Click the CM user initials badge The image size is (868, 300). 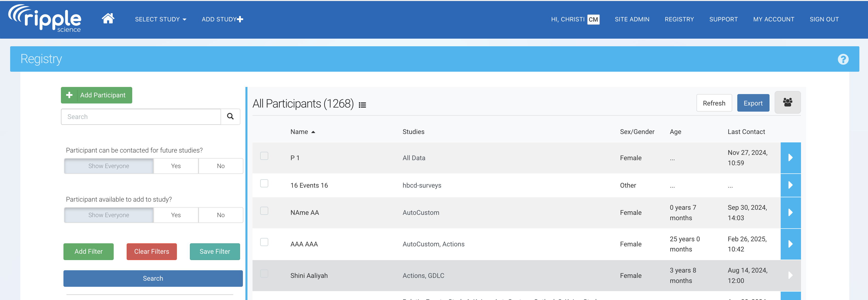coord(593,20)
